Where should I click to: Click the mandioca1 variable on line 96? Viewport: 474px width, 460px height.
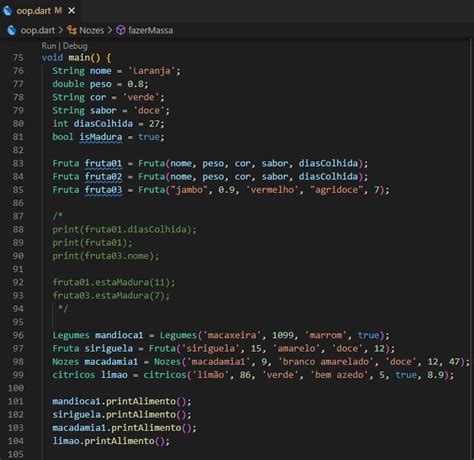(119, 335)
